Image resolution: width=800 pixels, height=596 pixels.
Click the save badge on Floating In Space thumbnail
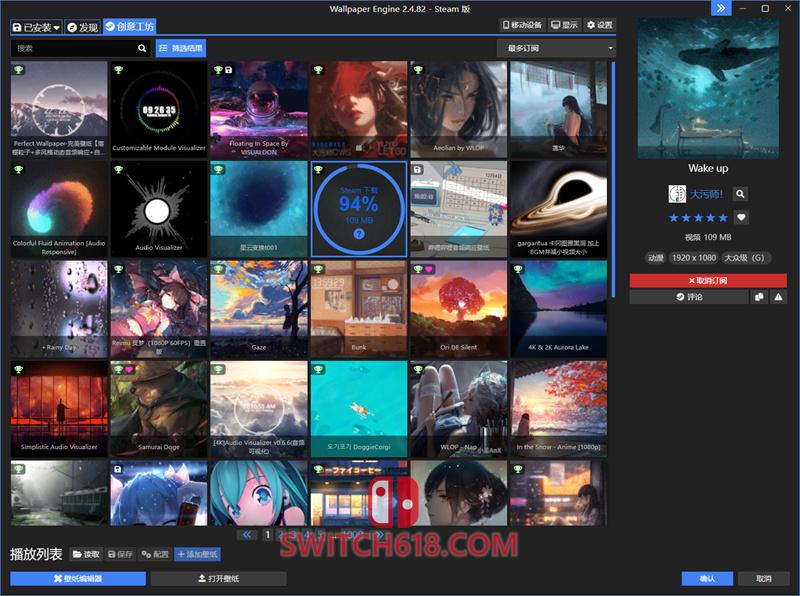click(228, 69)
